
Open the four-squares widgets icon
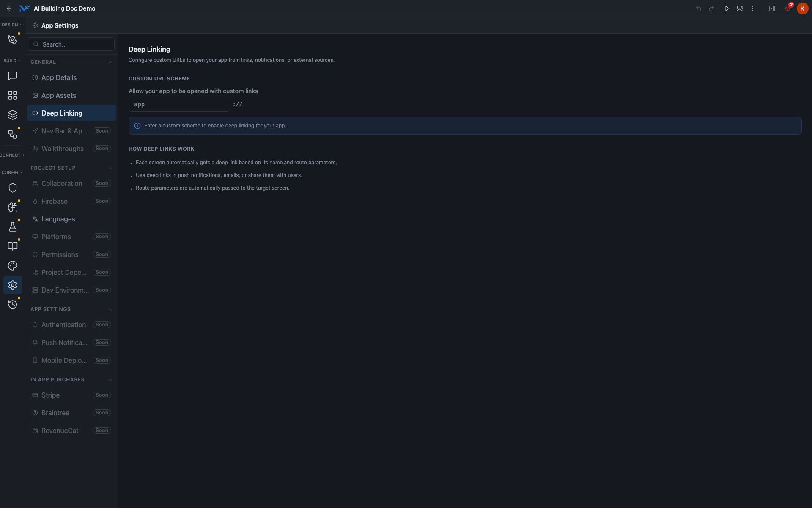point(13,96)
